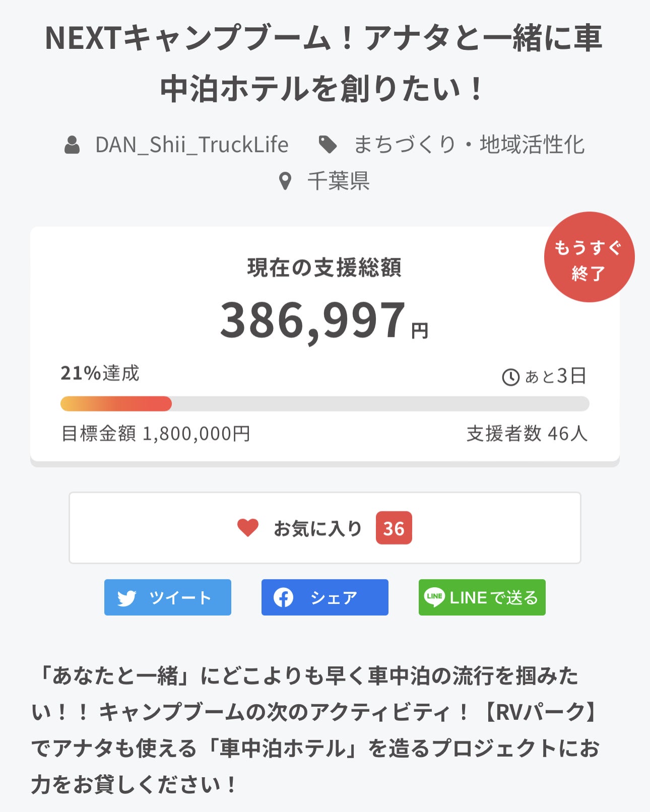Toggle the お気に入り favorite button
This screenshot has width=650, height=812.
coord(324,528)
